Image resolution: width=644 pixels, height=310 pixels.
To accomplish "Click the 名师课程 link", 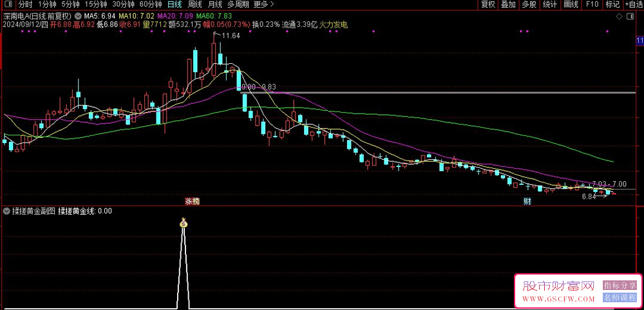I will [x=620, y=297].
